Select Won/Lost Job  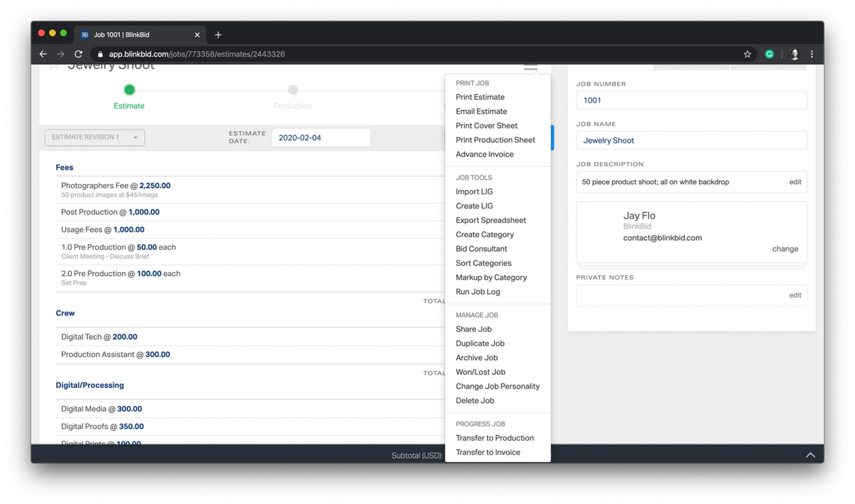click(480, 372)
